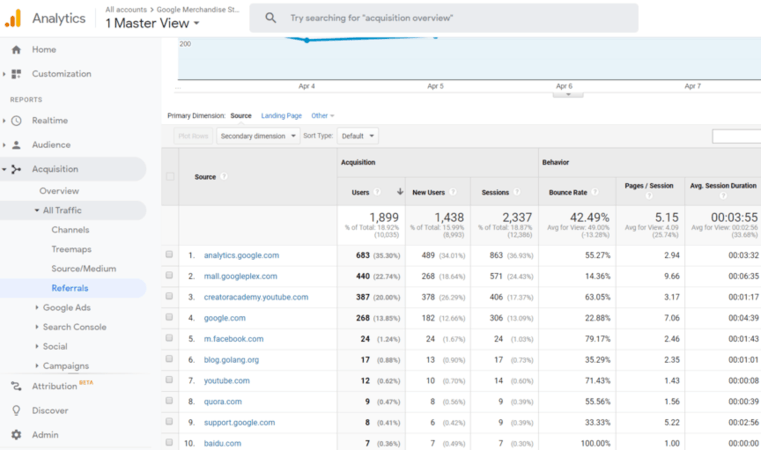Click the Audience person icon

coord(16,145)
